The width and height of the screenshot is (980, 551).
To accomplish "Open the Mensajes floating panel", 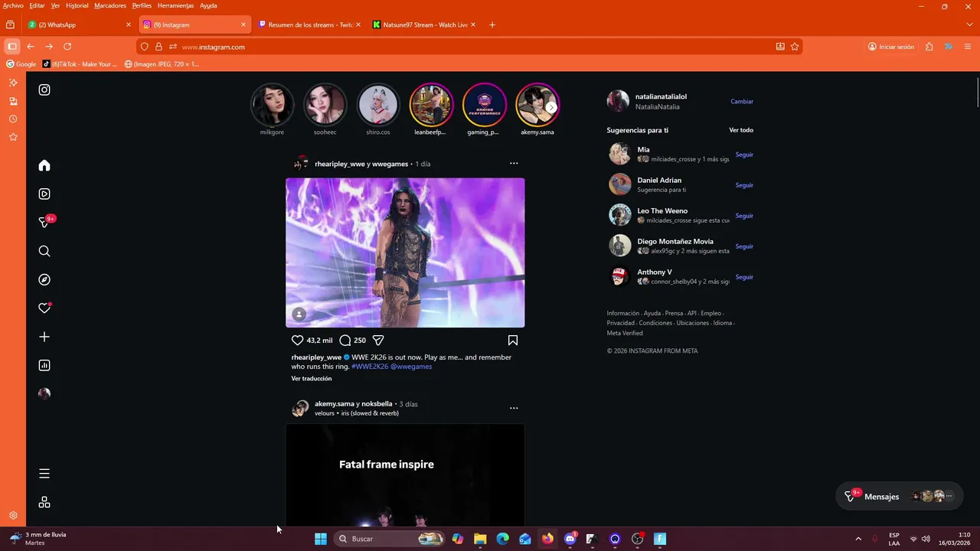I will tap(900, 496).
